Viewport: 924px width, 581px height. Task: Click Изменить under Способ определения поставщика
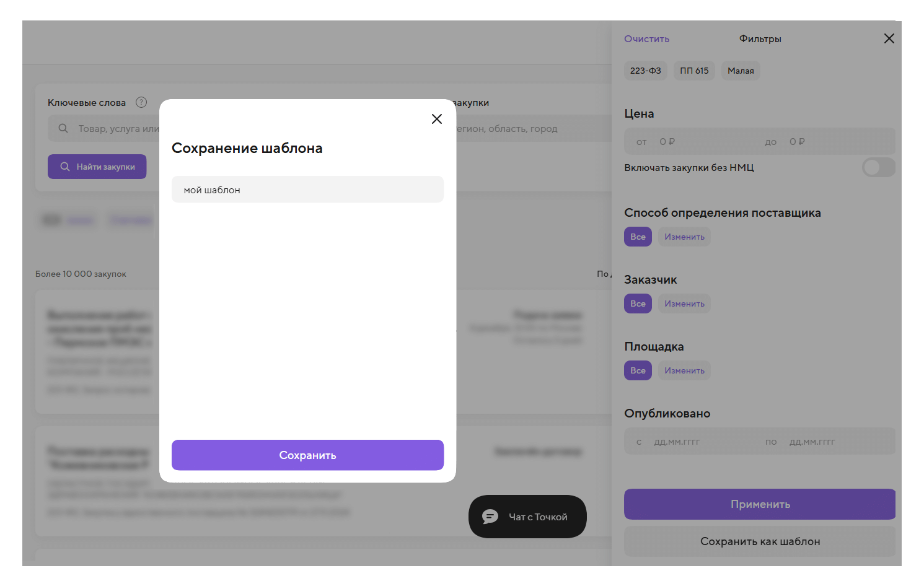tap(684, 237)
